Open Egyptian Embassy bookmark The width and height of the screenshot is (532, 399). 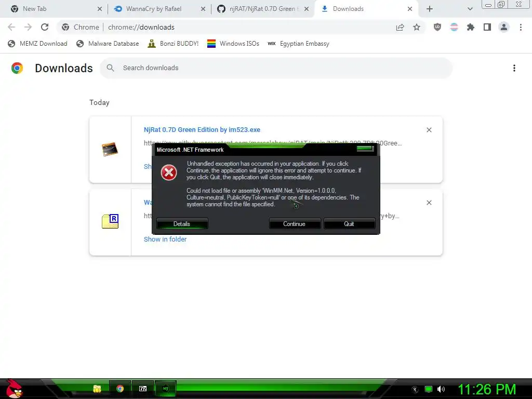pos(299,44)
